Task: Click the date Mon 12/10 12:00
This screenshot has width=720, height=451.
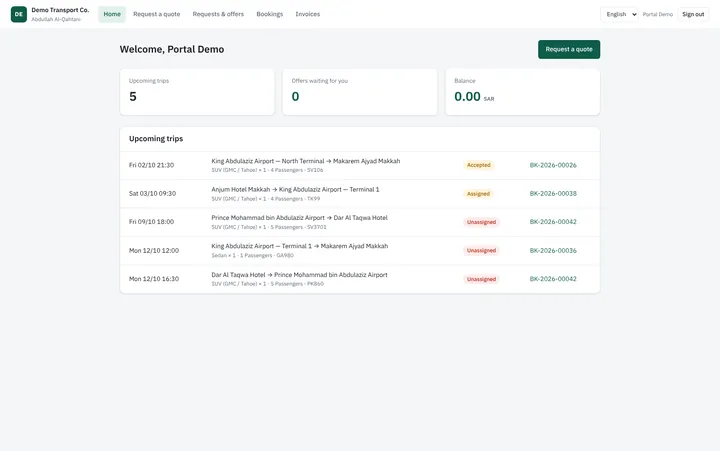Action: coord(154,250)
